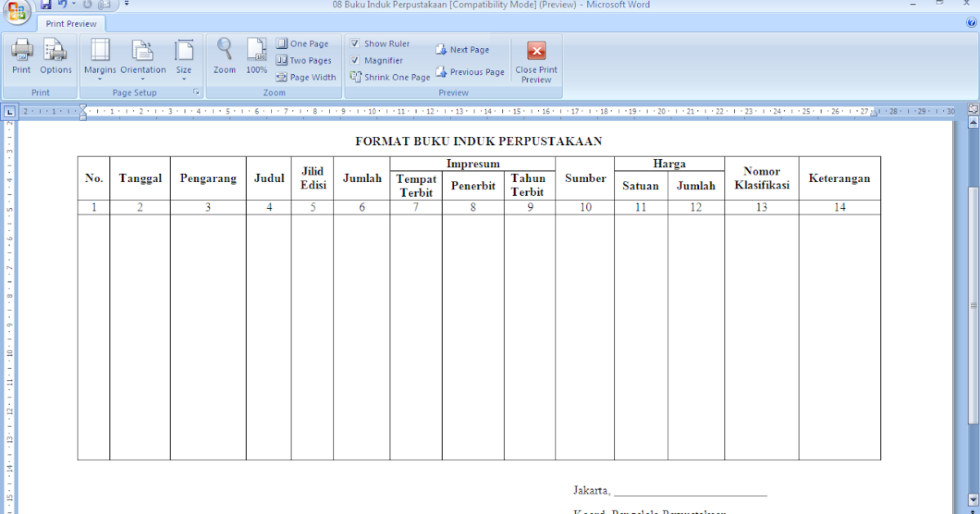This screenshot has width=980, height=514.
Task: Go to Next Page
Action: [x=462, y=50]
